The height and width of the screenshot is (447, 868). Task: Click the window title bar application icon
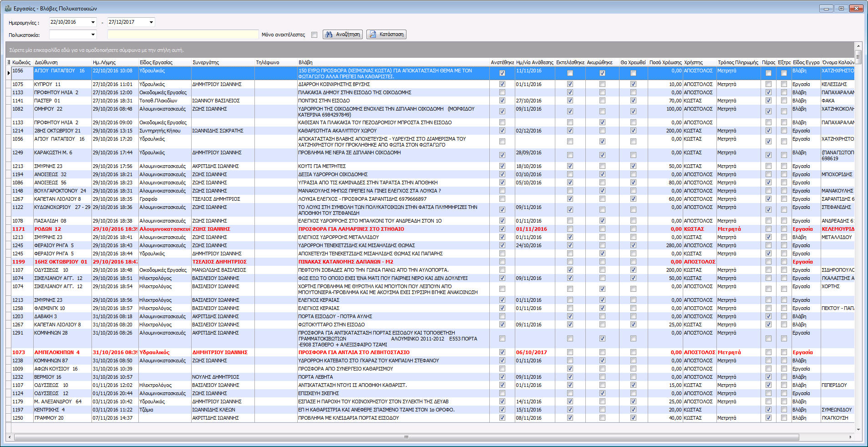click(x=8, y=8)
